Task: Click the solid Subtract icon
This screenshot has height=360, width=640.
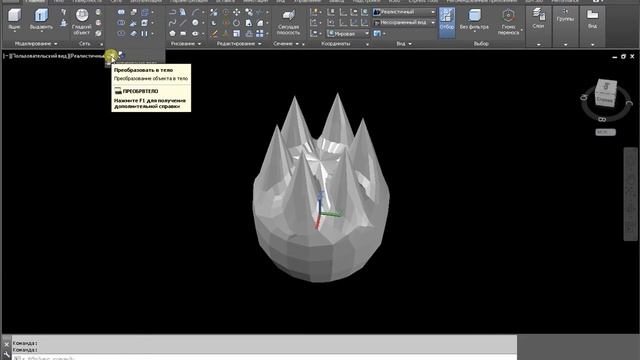Action: 121,23
